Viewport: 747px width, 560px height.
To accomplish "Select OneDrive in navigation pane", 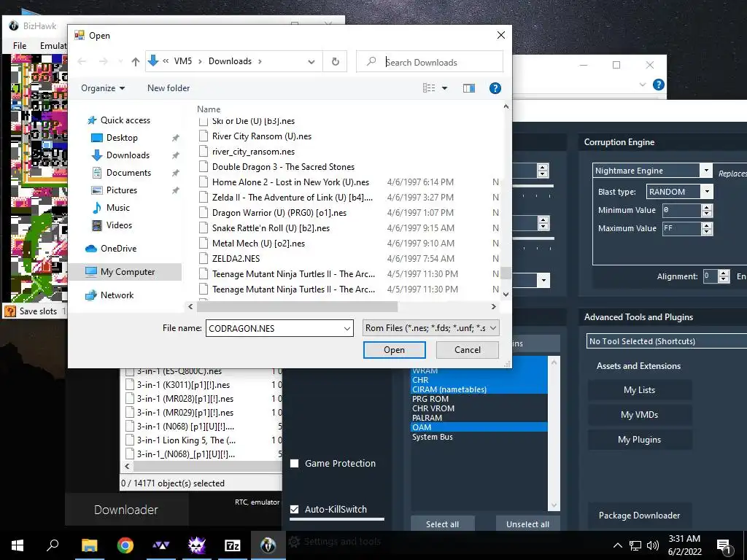I will [118, 249].
